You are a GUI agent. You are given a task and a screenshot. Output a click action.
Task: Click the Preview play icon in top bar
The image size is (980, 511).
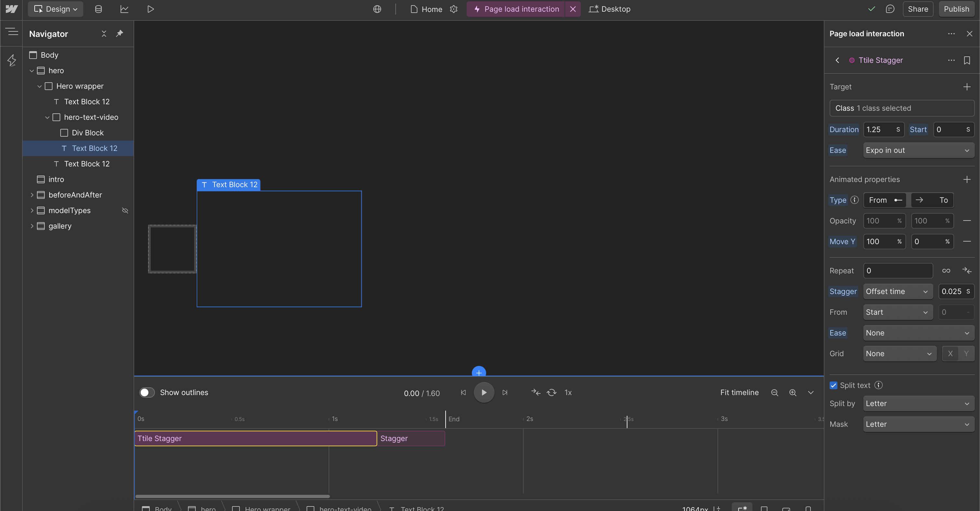pyautogui.click(x=151, y=9)
